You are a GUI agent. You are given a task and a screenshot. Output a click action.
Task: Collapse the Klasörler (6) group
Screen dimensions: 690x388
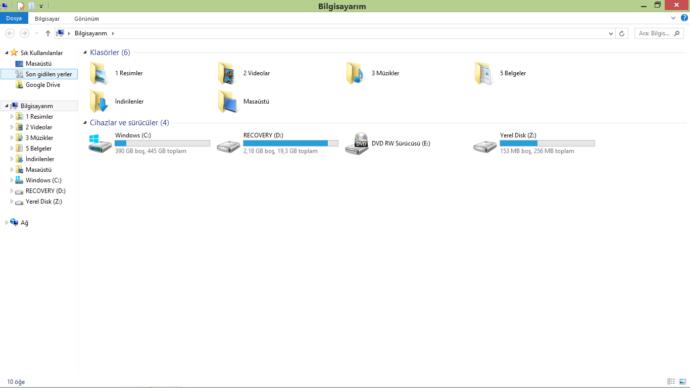[x=85, y=52]
